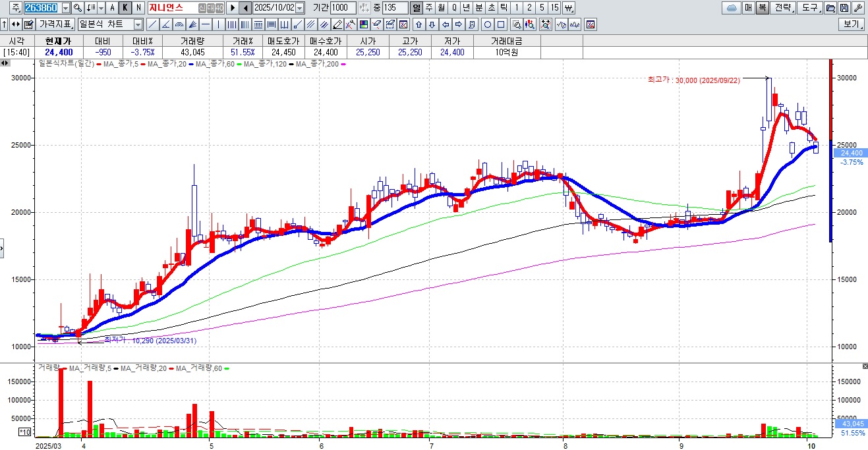
Task: Select the trend line drawing tool
Action: coord(152,24)
